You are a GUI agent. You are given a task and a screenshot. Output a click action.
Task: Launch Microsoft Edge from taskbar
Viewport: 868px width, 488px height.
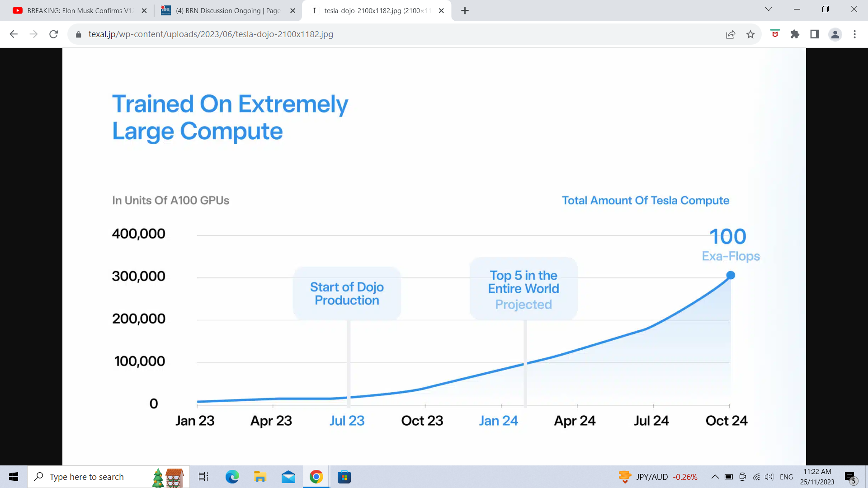click(x=232, y=477)
